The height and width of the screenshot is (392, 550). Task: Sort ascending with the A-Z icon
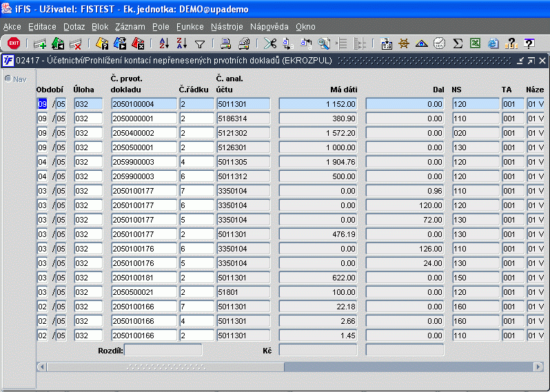click(164, 43)
